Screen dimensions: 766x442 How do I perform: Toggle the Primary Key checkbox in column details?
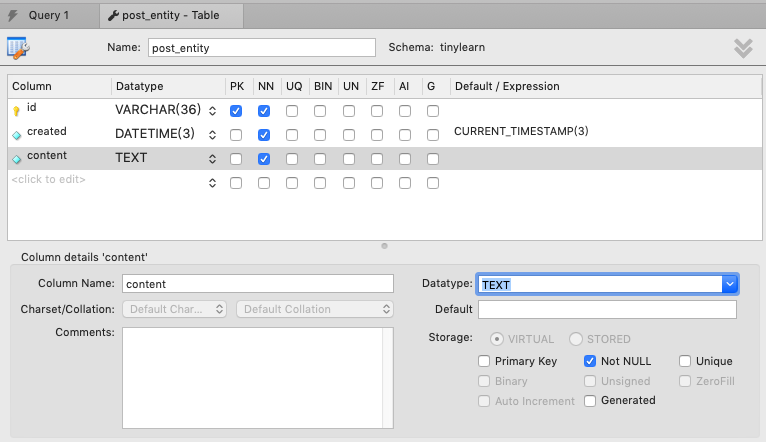click(485, 361)
